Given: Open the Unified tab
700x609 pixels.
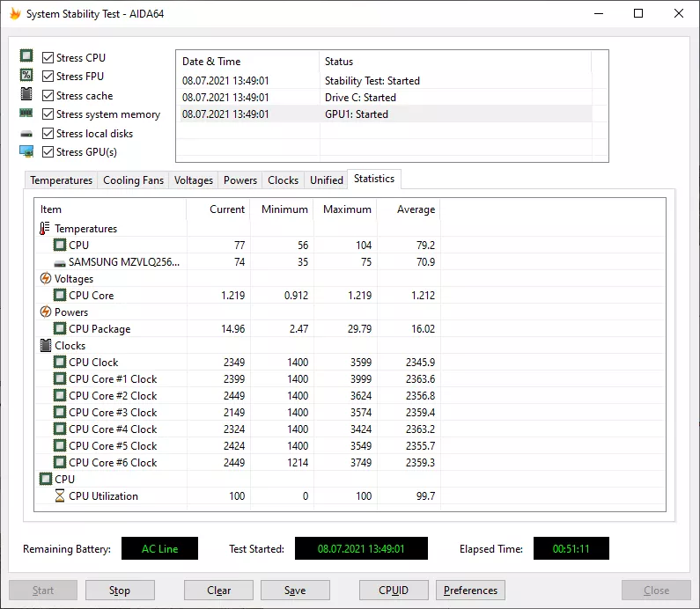Looking at the screenshot, I should 327,180.
